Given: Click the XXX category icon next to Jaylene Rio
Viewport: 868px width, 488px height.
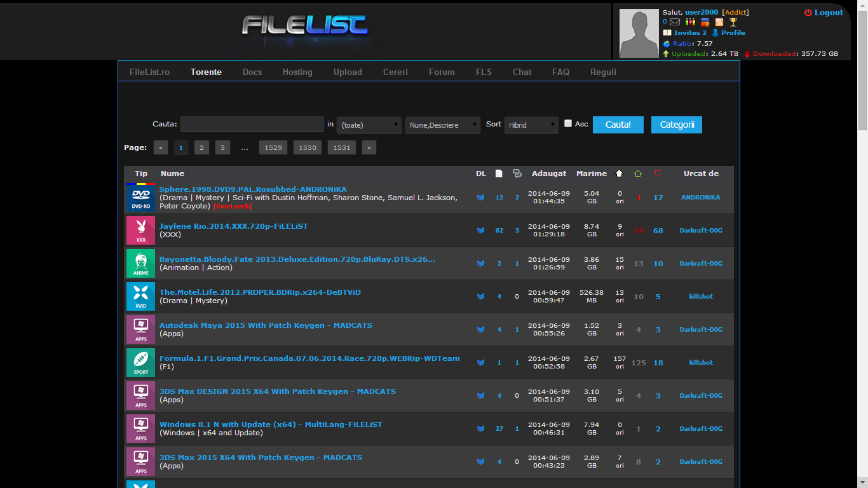Looking at the screenshot, I should [140, 230].
